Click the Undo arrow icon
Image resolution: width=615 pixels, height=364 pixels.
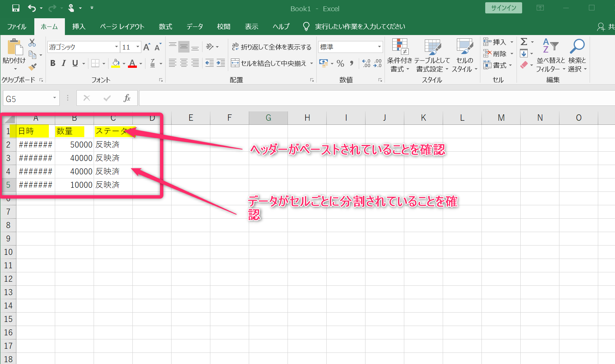point(32,8)
